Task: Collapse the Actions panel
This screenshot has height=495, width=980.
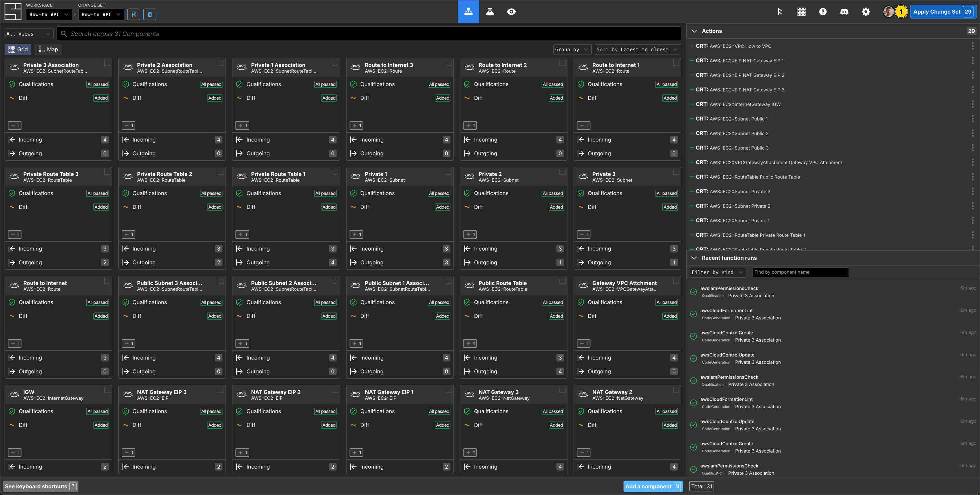Action: point(694,31)
